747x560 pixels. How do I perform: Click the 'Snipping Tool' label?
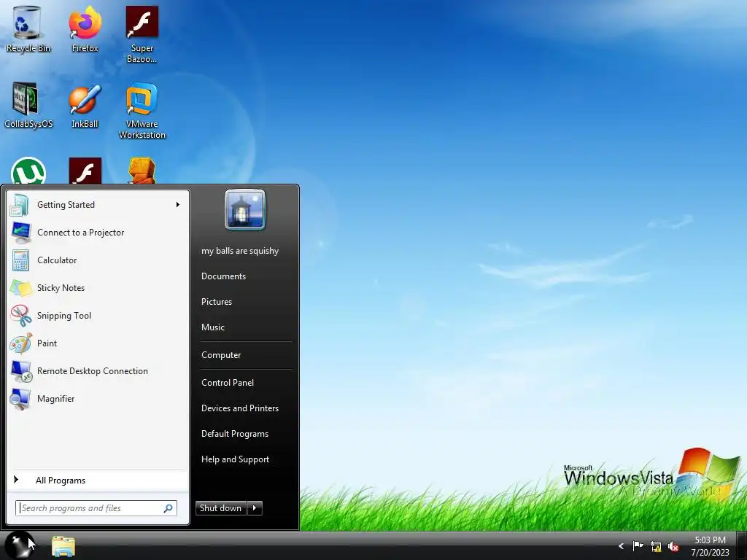(64, 316)
